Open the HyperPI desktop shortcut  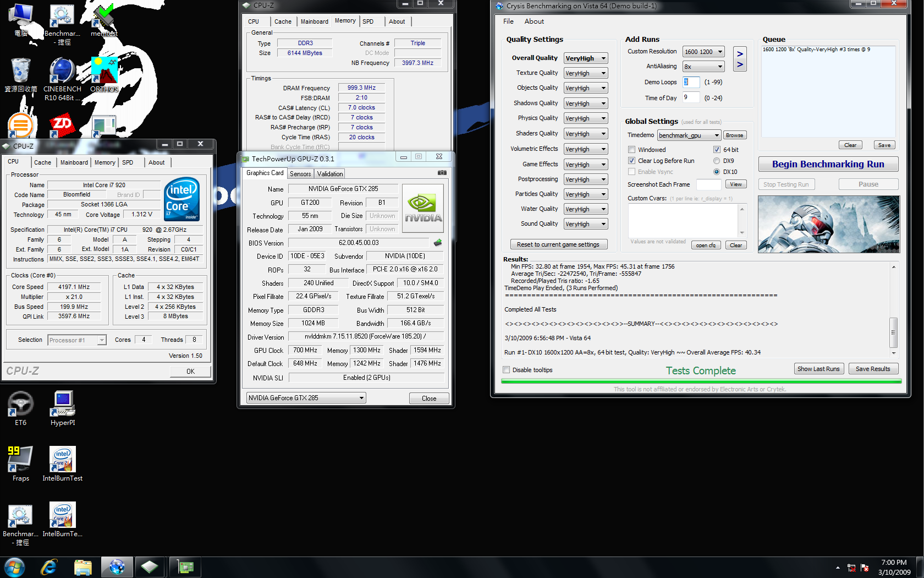click(x=63, y=408)
